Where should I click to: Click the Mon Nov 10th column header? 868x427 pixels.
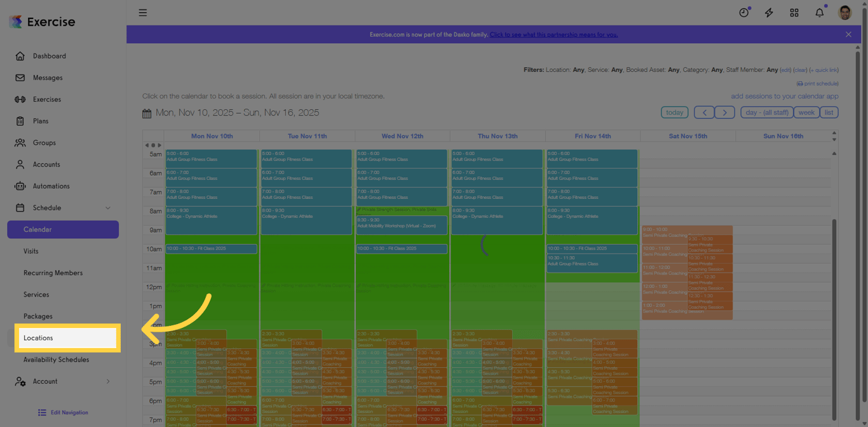point(212,136)
